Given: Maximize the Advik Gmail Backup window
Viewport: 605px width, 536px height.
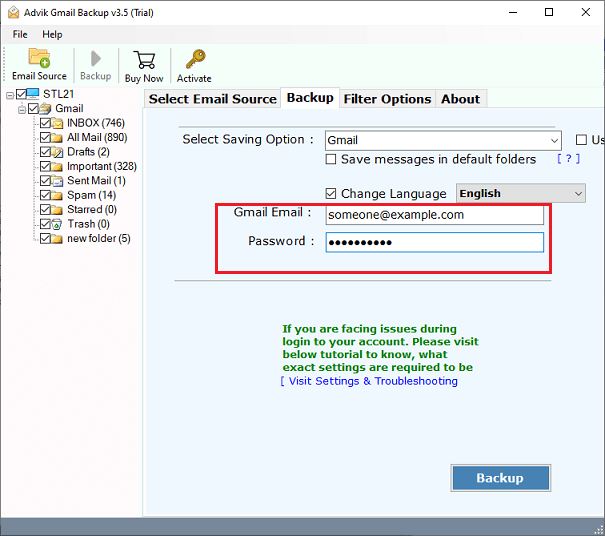Looking at the screenshot, I should [x=549, y=12].
